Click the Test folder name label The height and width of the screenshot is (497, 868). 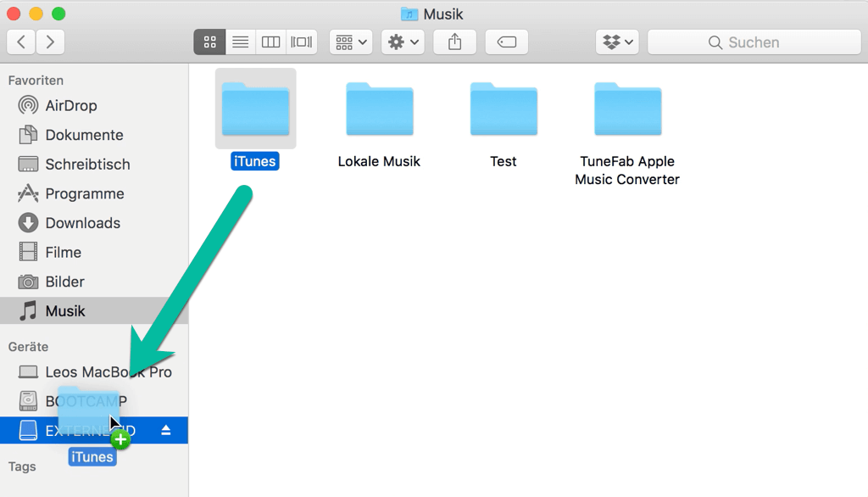(x=504, y=161)
